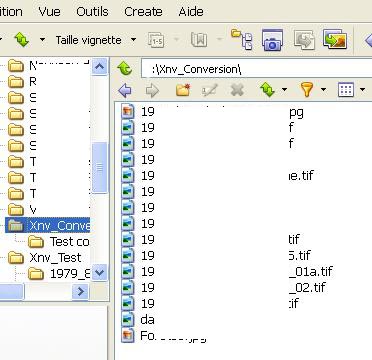372x360 pixels.
Task: Open dropdown arrow next to grid view icon
Action: [x=362, y=89]
